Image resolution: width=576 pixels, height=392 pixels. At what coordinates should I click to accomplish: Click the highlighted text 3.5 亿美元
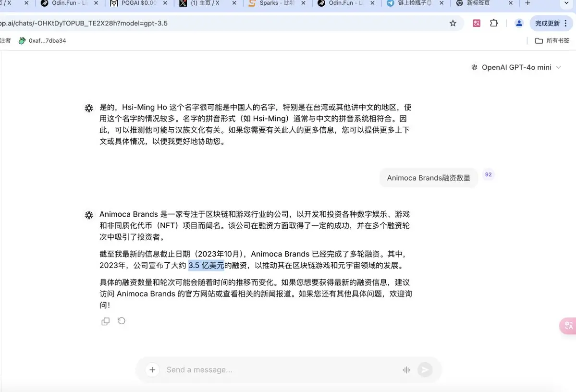point(206,265)
